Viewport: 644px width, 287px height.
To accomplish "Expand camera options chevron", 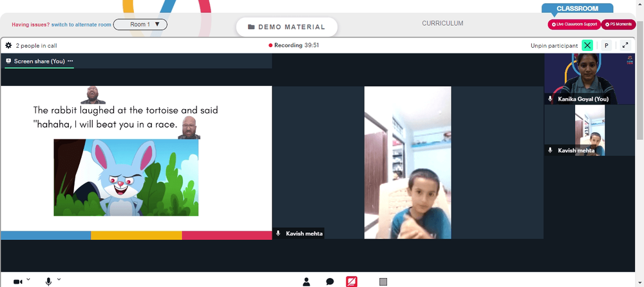I will pos(28,280).
